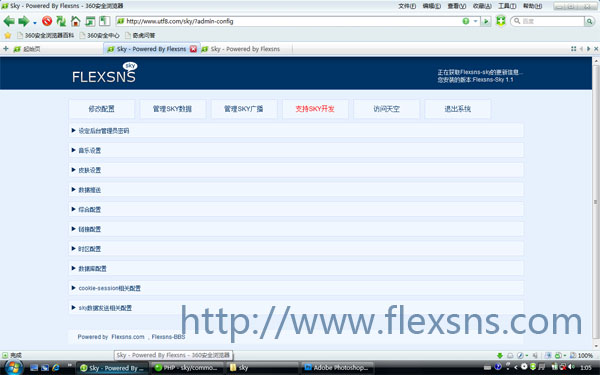This screenshot has width=600, height=375.
Task: Open address bar history dropdown arrow
Action: click(x=475, y=21)
